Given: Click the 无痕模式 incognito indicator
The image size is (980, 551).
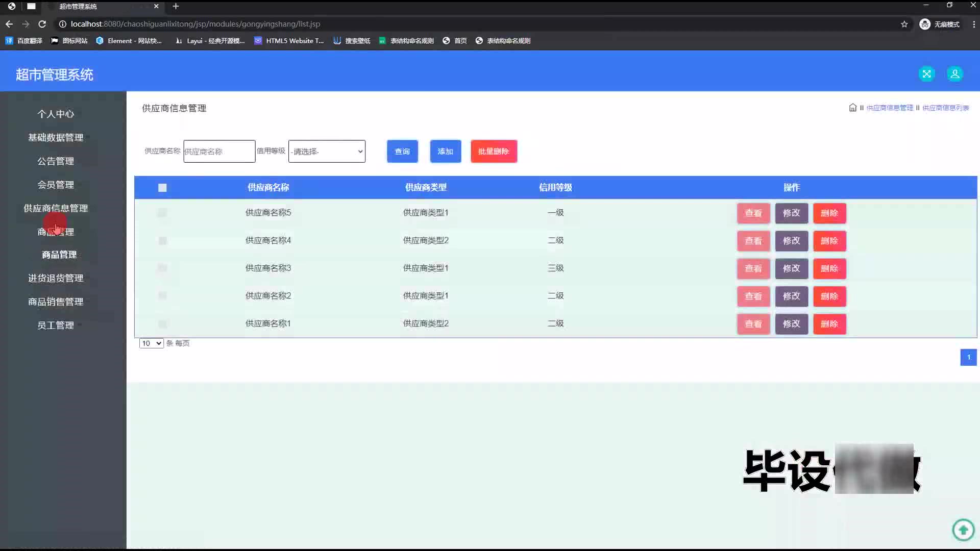Looking at the screenshot, I should point(940,24).
